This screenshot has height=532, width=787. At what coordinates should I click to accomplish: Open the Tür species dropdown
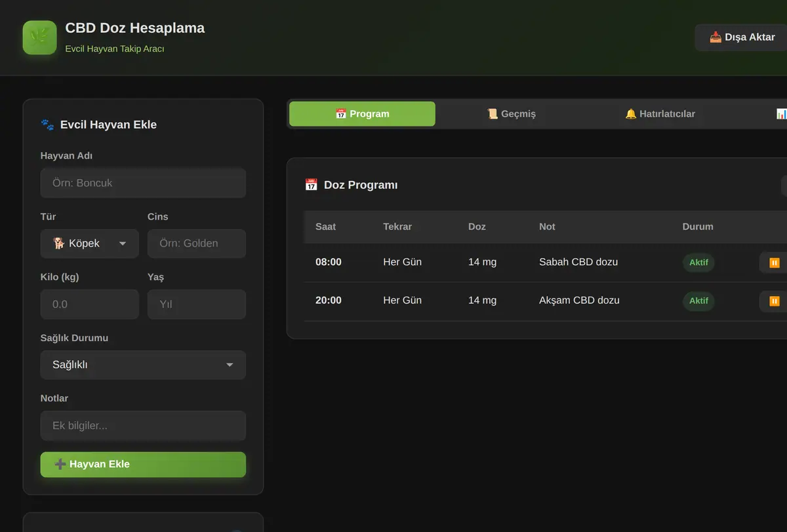90,243
